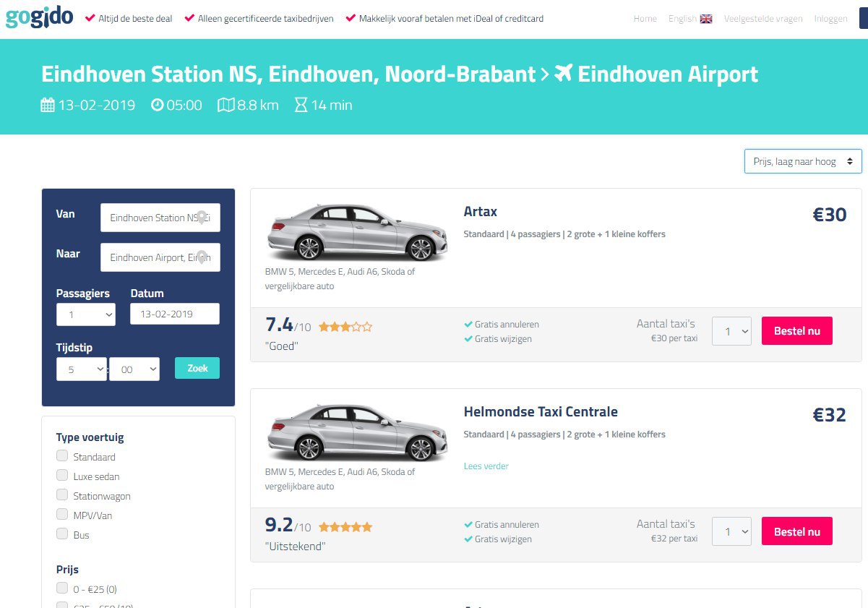Screen dimensions: 868x608
Task: Click the UK flag icon next to English
Action: pyautogui.click(x=706, y=19)
